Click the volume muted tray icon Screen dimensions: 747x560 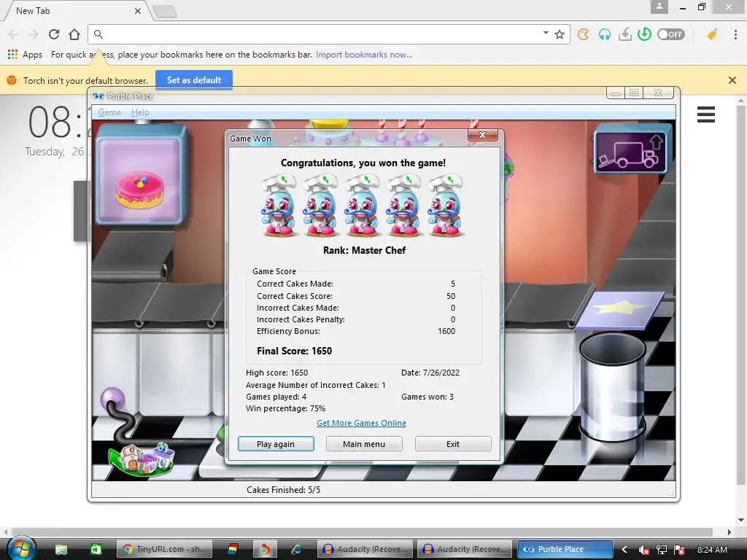[643, 550]
